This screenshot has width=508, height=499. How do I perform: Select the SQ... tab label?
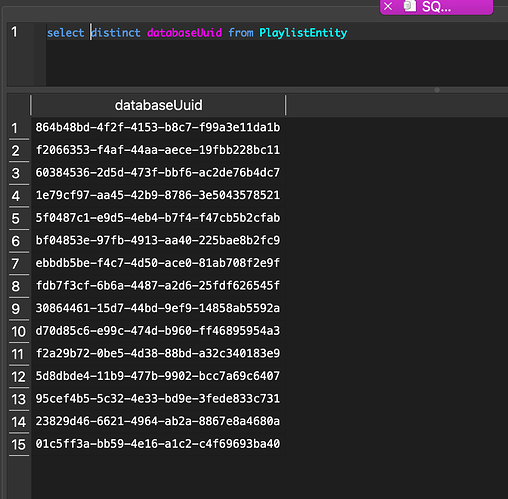[x=436, y=7]
